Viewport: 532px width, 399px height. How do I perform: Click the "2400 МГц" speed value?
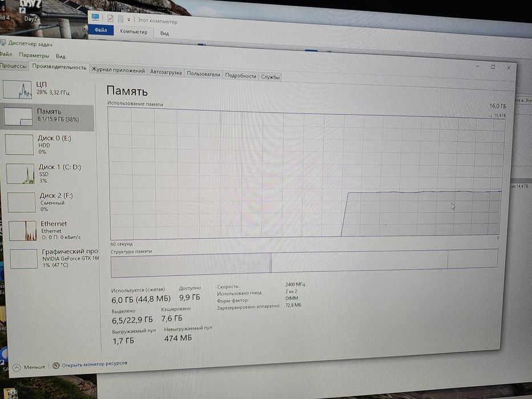295,284
